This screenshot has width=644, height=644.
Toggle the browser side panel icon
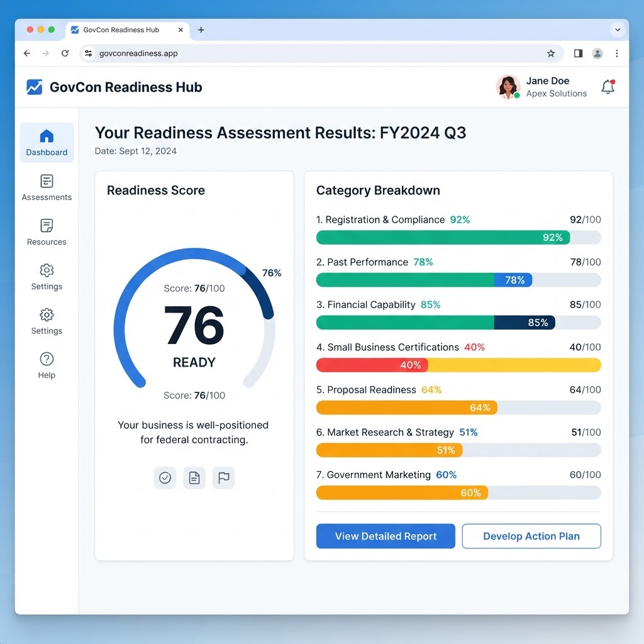point(578,53)
